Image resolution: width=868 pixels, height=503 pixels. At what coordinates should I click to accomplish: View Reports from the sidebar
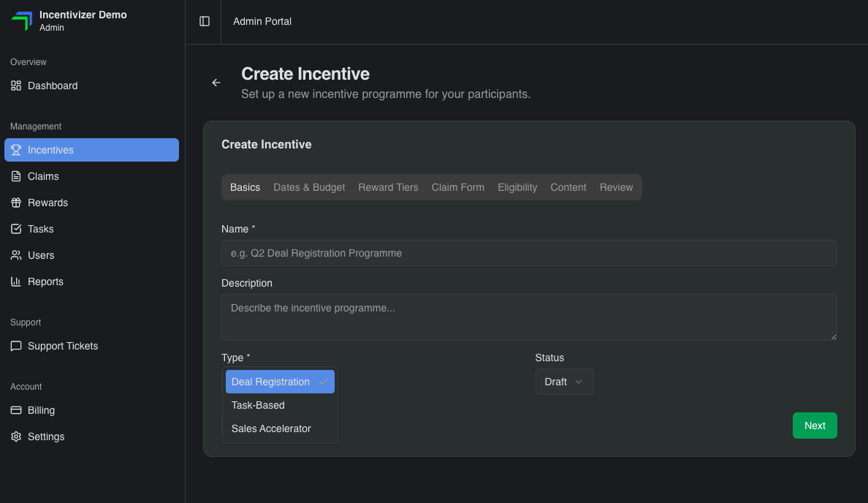tap(91, 281)
